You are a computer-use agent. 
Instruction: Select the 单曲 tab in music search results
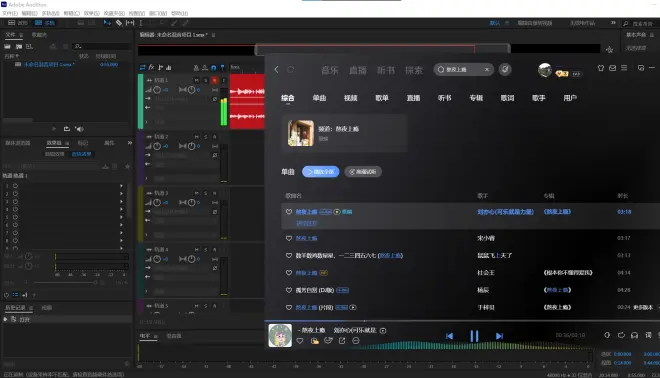click(319, 98)
